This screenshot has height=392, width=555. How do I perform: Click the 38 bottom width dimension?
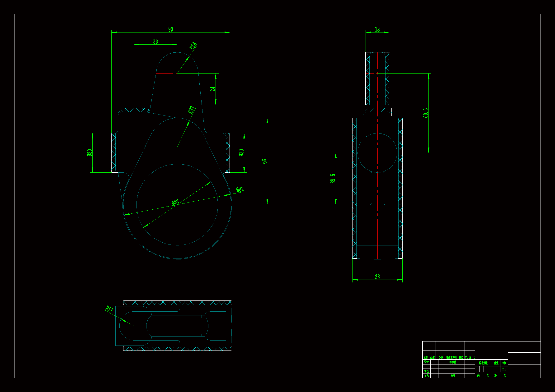[377, 277]
